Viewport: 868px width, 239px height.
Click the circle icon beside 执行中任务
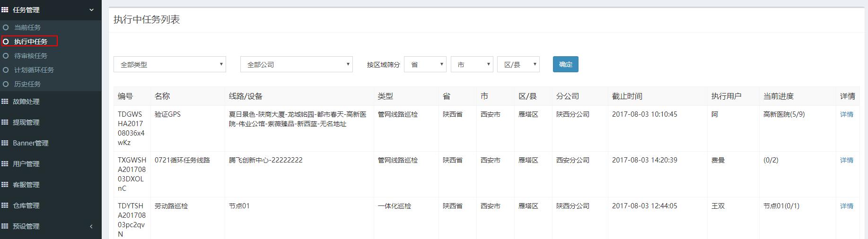pos(6,42)
